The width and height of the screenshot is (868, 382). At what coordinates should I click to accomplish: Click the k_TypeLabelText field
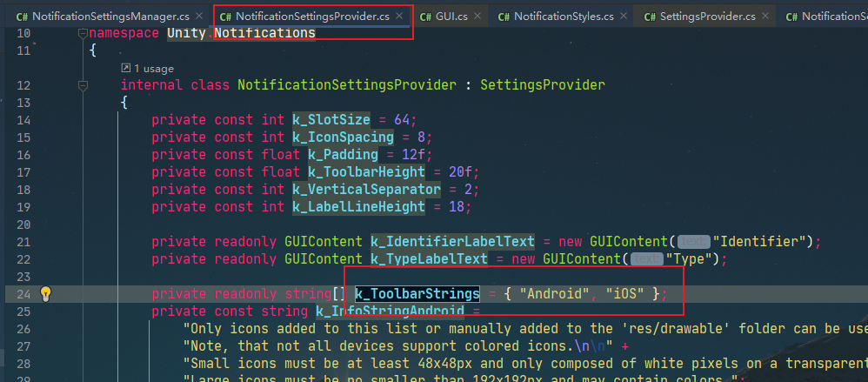(429, 258)
